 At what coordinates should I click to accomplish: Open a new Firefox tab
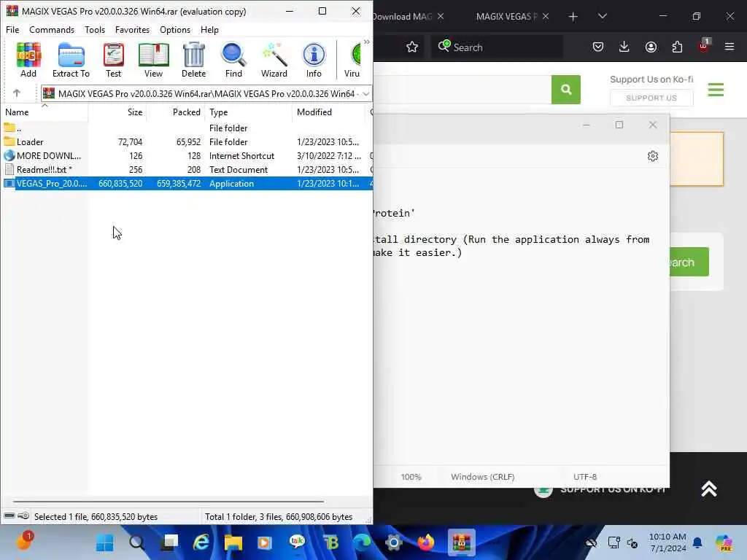(573, 17)
